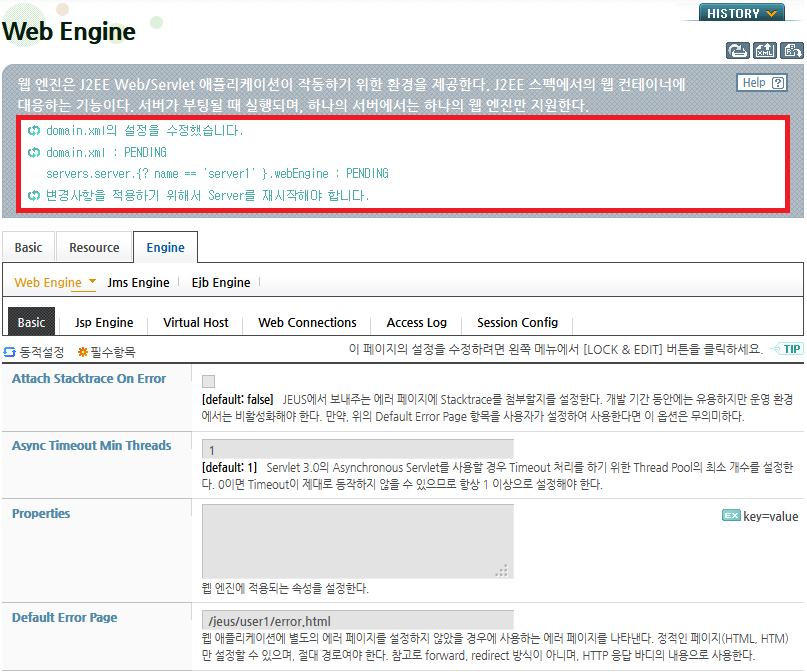Click the Properties text area

tap(358, 541)
